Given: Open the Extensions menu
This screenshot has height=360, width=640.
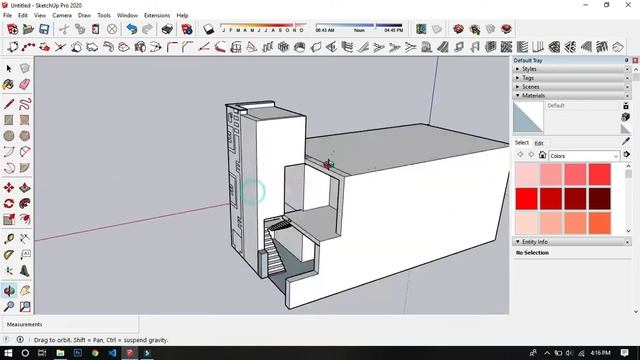Looking at the screenshot, I should tap(157, 15).
